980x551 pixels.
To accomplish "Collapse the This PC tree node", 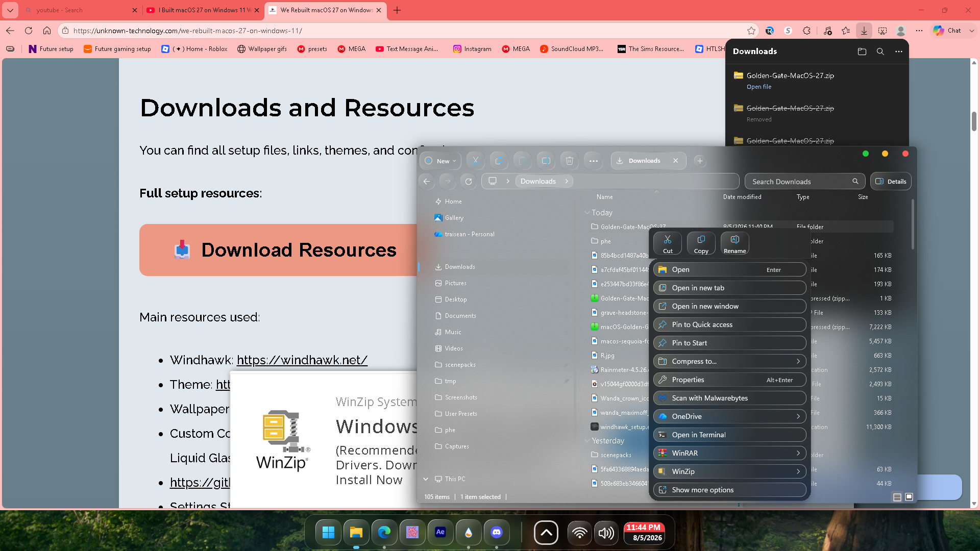I will tap(426, 479).
